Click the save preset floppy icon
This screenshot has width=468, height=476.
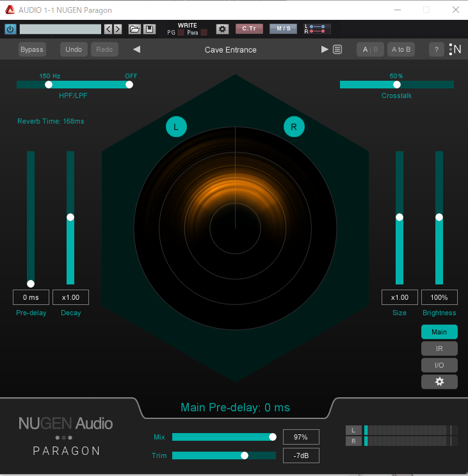pyautogui.click(x=149, y=29)
